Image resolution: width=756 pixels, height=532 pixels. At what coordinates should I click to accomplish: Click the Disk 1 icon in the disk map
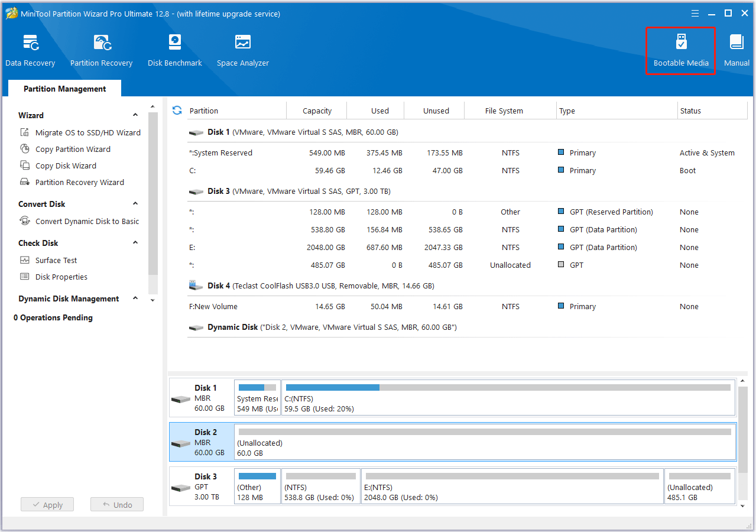[x=181, y=399]
